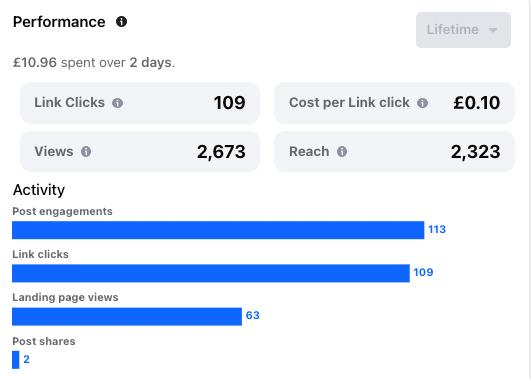Image resolution: width=531 pixels, height=379 pixels.
Task: Click the Cost per Link click card
Action: 394,103
